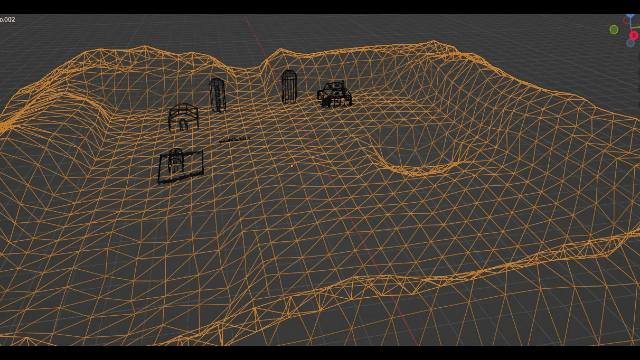
Task: Select the tall narrow tower above the gate
Action: pyautogui.click(x=218, y=95)
